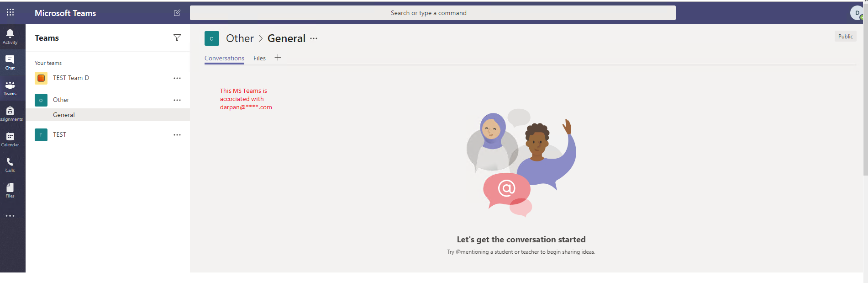
Task: Select the Teams sidebar icon
Action: click(10, 88)
